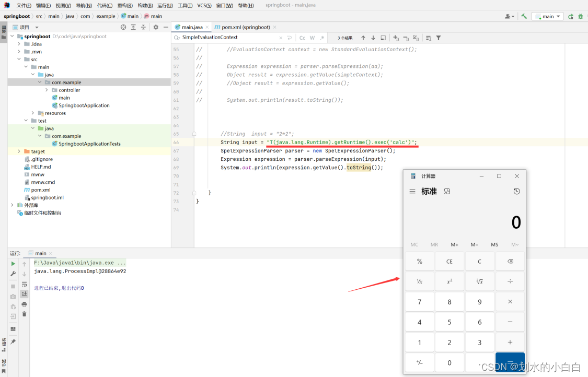Click springboot breadcrumb in navigation bar
Viewport: 588px width, 377px height.
(17, 17)
